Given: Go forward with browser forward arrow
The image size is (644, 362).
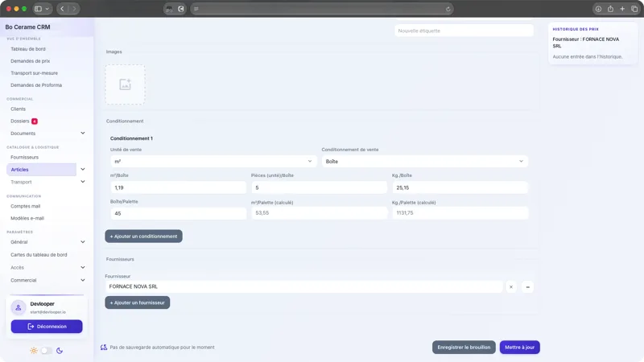Looking at the screenshot, I should (x=74, y=9).
